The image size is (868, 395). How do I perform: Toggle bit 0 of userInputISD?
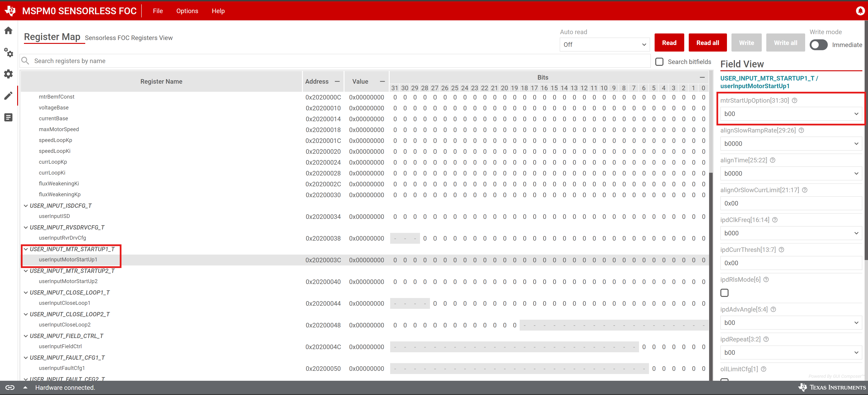(x=704, y=217)
